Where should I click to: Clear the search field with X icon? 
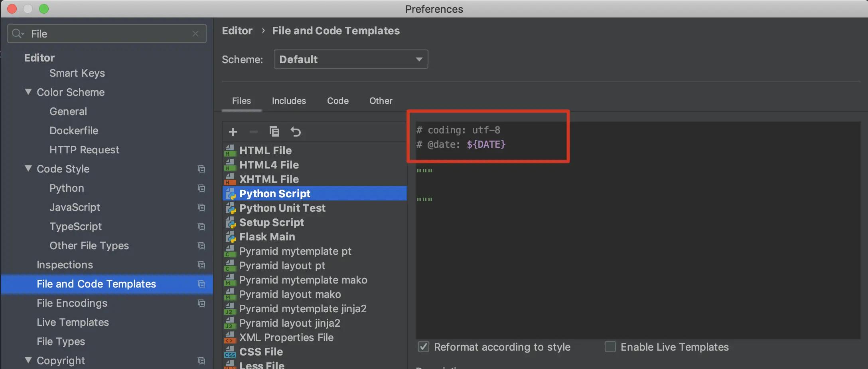[x=195, y=34]
